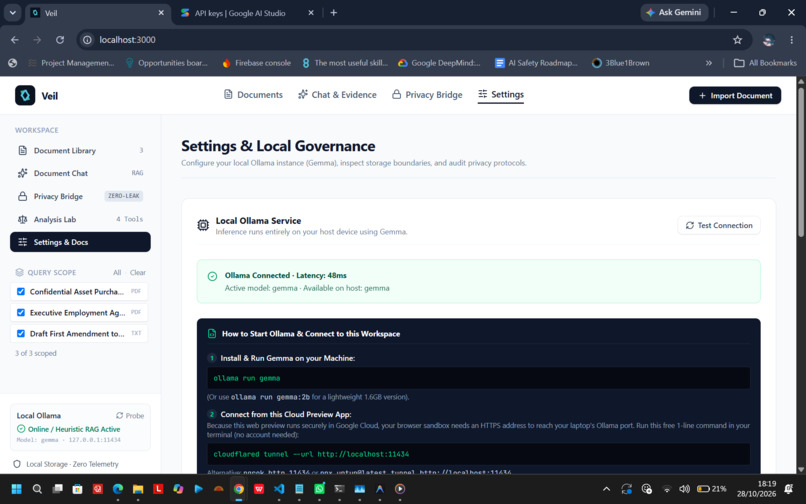Click the cloudflared tunnel command text
Image resolution: width=806 pixels, height=504 pixels.
(x=311, y=454)
